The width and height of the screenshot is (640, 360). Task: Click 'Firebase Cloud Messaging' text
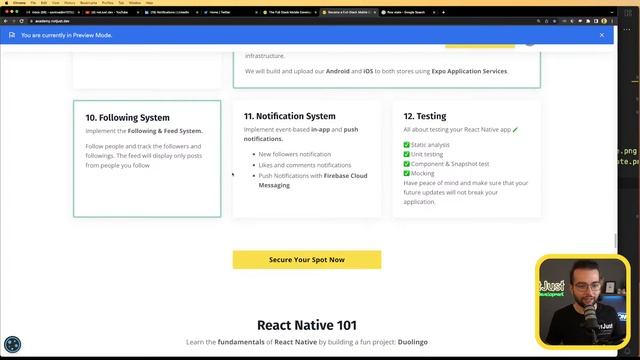313,180
